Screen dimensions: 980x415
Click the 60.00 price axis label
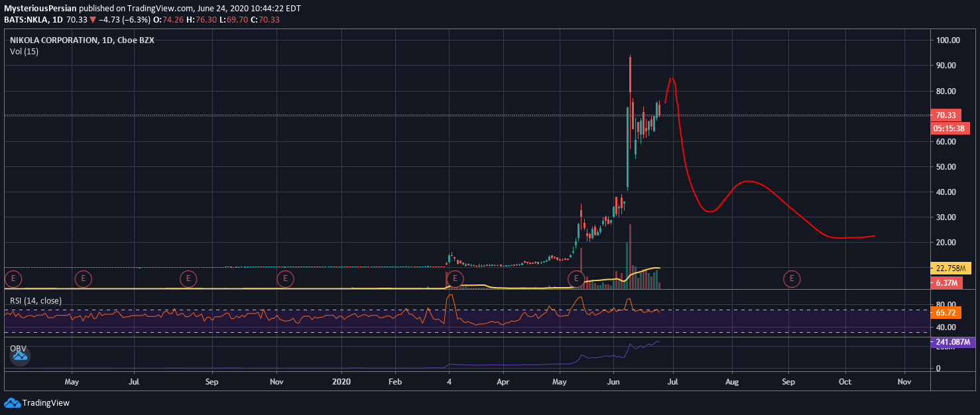click(946, 141)
